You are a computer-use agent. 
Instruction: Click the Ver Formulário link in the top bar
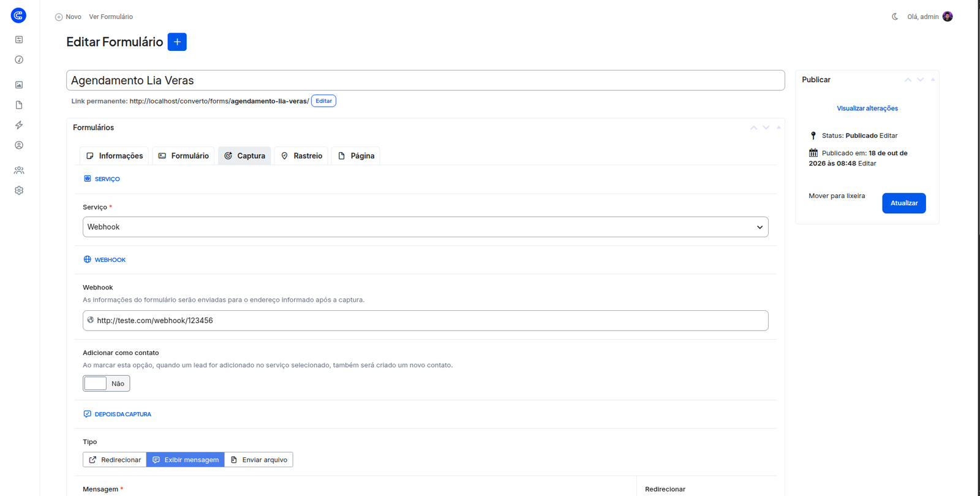(x=111, y=17)
